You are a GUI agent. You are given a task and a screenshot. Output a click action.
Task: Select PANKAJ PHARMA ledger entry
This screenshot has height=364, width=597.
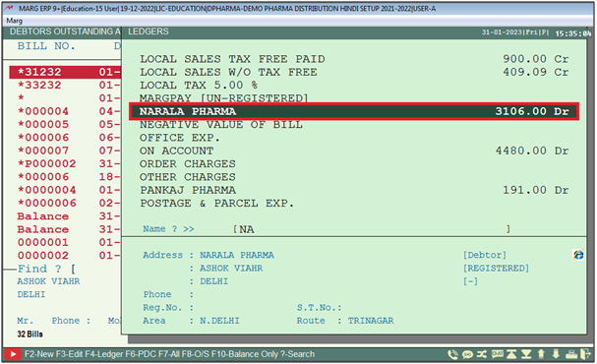(x=354, y=190)
